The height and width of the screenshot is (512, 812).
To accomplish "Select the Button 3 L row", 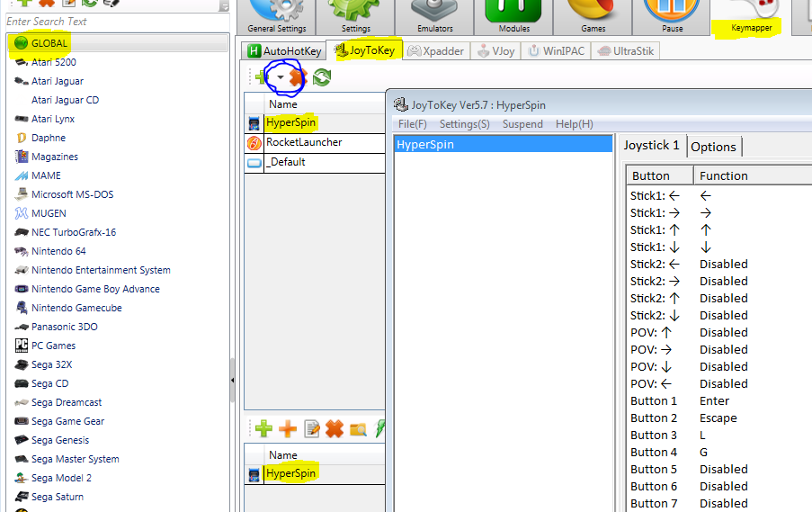I will (x=719, y=436).
